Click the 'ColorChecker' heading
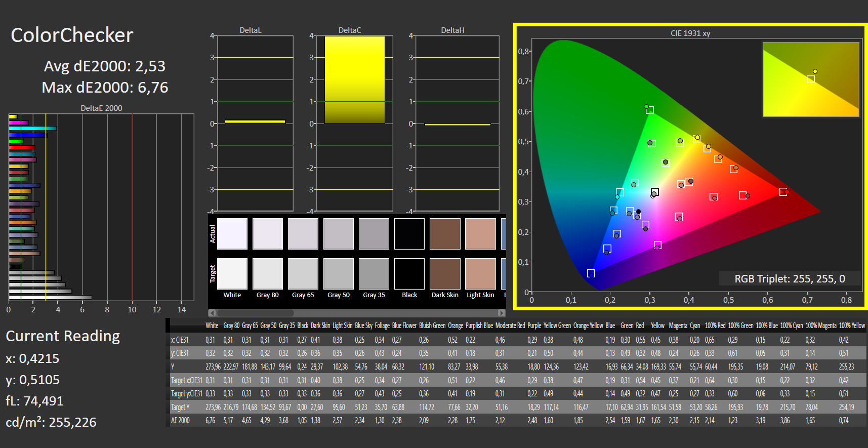868x448 pixels. [72, 35]
